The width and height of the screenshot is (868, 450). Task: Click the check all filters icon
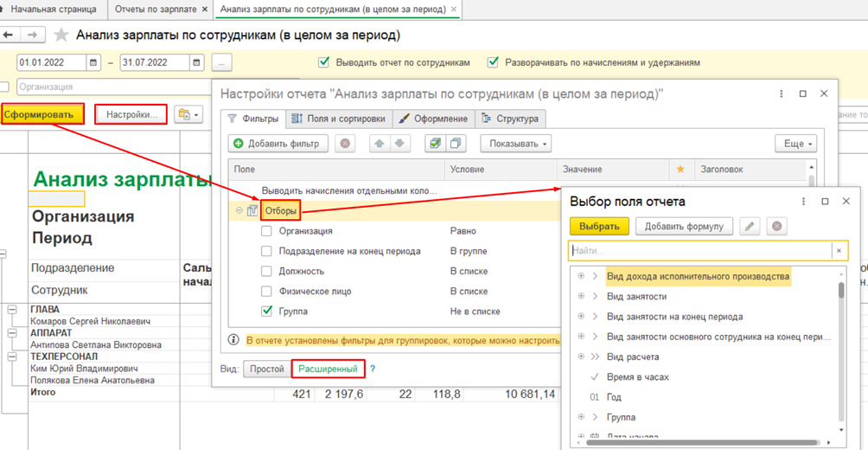[436, 144]
